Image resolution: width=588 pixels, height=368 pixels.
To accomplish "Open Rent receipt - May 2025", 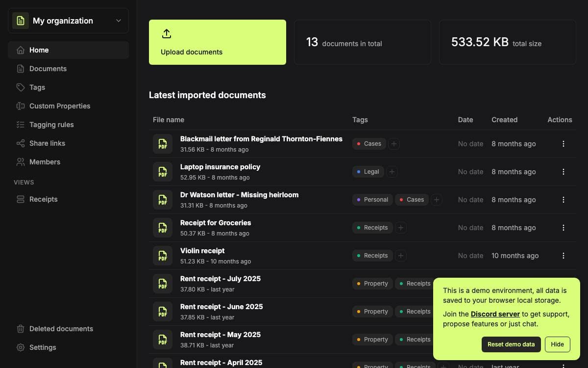I will (x=220, y=335).
